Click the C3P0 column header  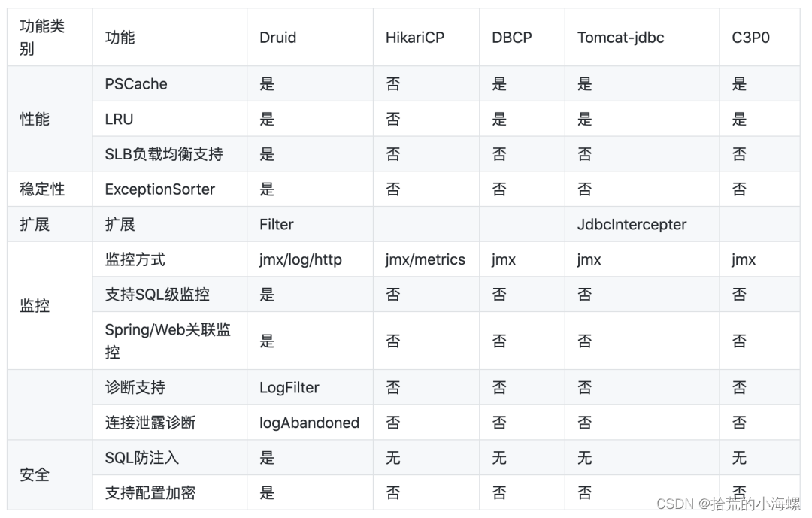[759, 38]
